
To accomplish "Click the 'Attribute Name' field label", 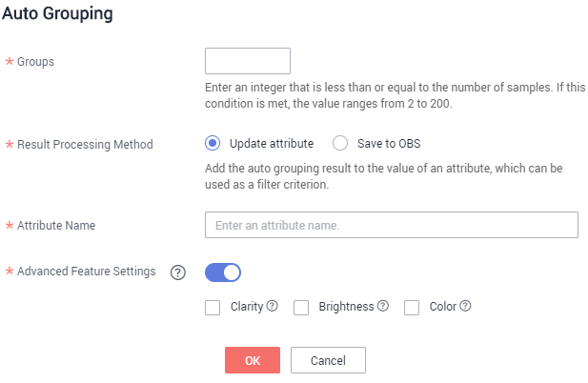I will (56, 225).
